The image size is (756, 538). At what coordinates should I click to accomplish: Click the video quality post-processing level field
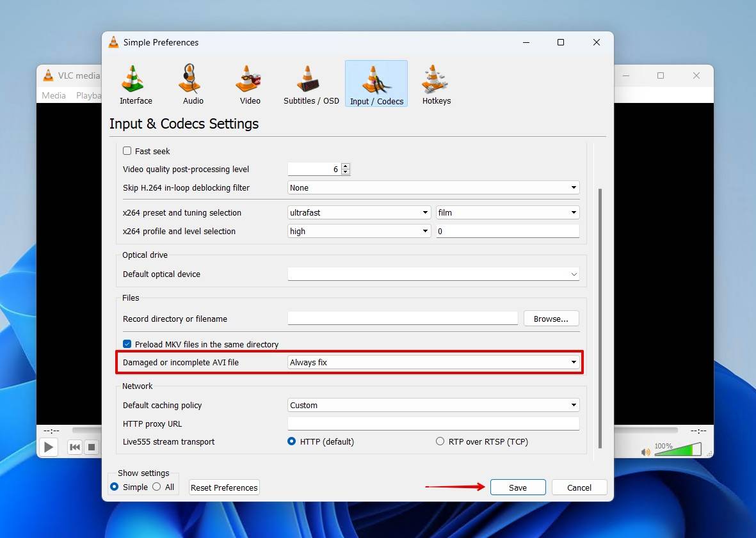point(314,169)
